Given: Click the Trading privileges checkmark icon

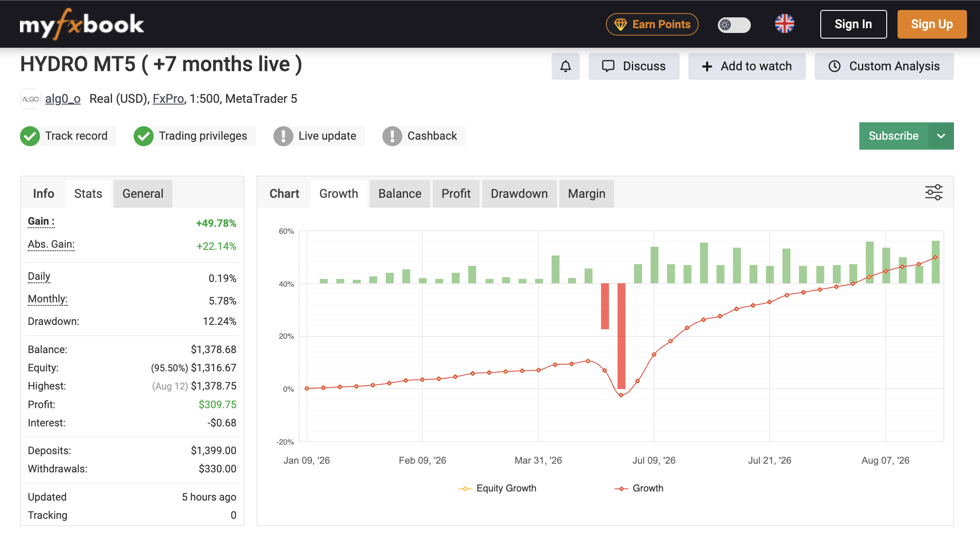Looking at the screenshot, I should [x=144, y=136].
